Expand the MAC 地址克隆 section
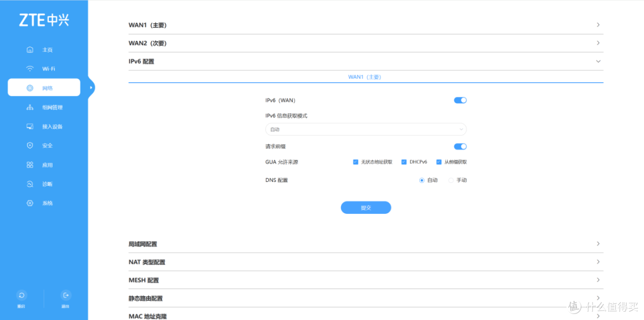This screenshot has height=320, width=644. pyautogui.click(x=366, y=315)
